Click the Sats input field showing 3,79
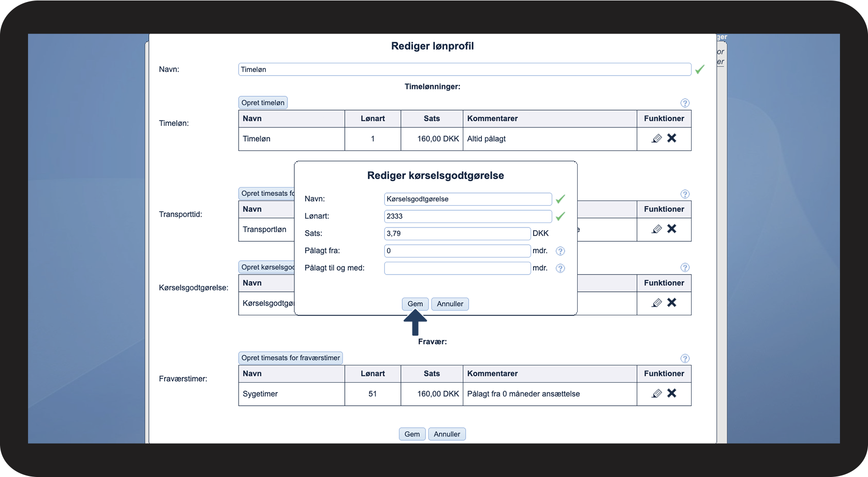This screenshot has height=477, width=868. pyautogui.click(x=457, y=234)
